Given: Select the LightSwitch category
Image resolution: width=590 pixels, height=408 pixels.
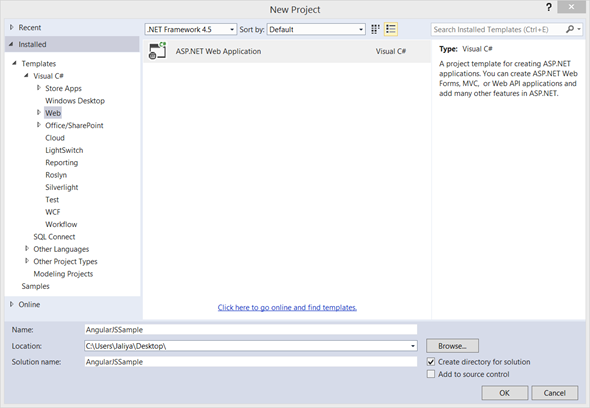Looking at the screenshot, I should 64,150.
